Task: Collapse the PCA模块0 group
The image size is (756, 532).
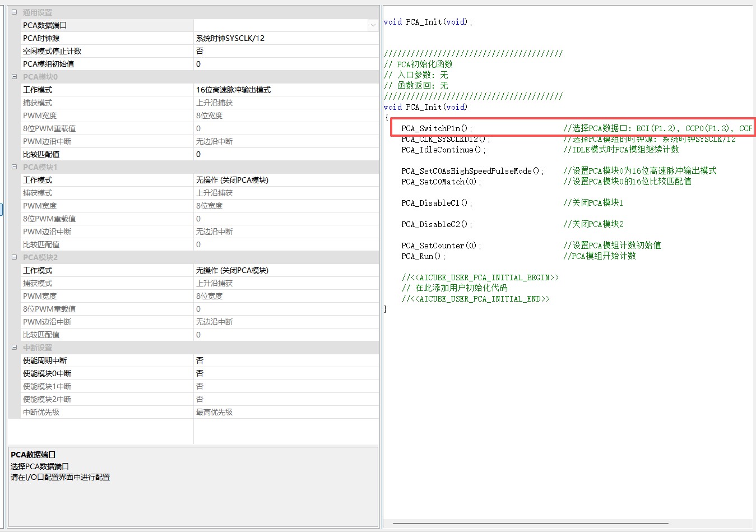Action: 14,77
